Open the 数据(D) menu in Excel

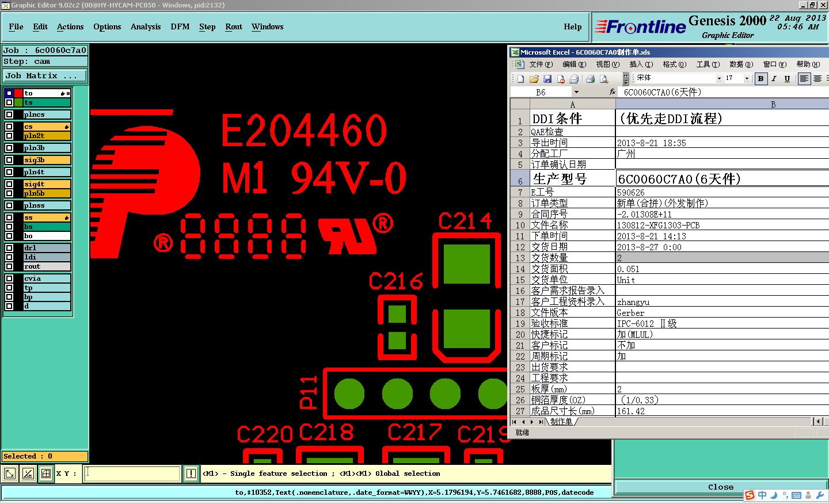point(741,64)
